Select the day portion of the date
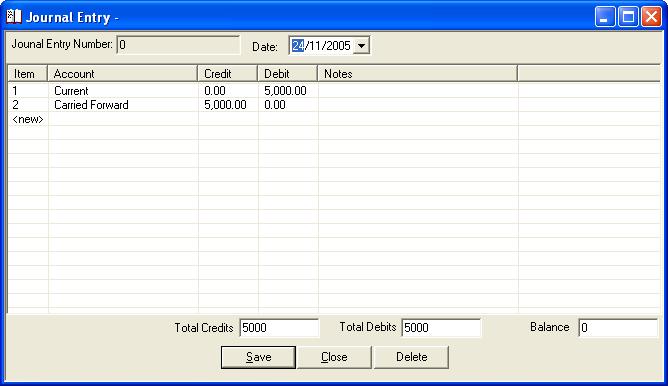The width and height of the screenshot is (668, 386). click(298, 46)
